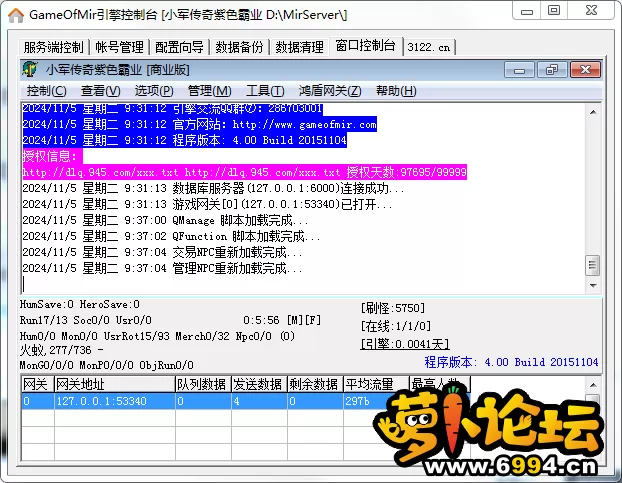The height and width of the screenshot is (483, 622).
Task: Minimize the GameOfMir console window
Action: click(527, 11)
